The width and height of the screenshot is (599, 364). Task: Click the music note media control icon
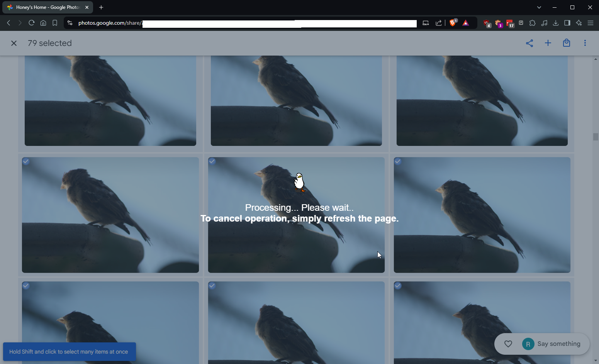coord(544,23)
